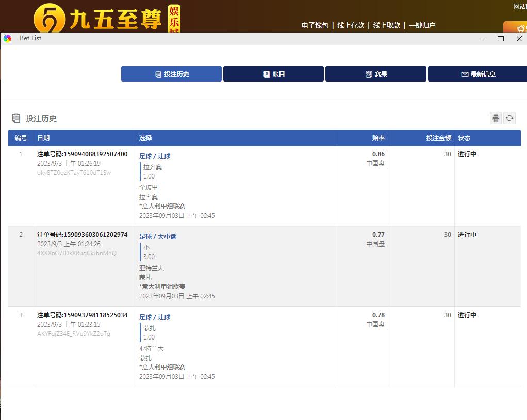Click the Bet List window app icon
Screen dimensions: 527x420
point(7,39)
